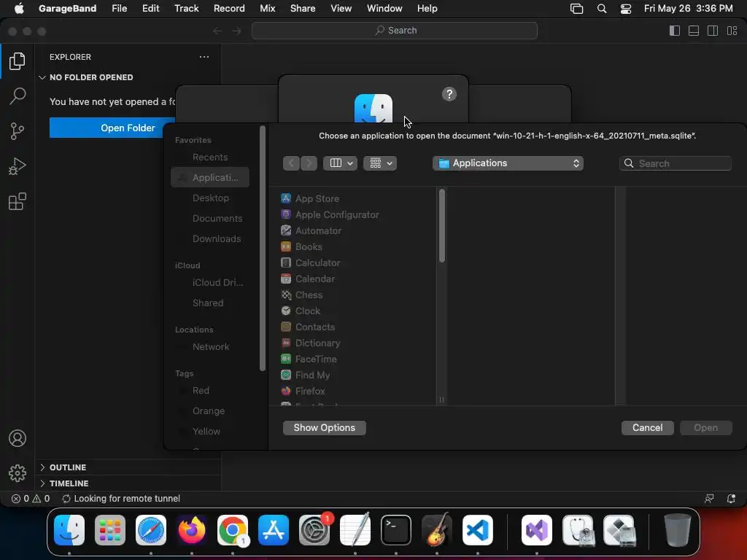Viewport: 747px width, 560px height.
Task: Open the item grouping dropdown
Action: pos(380,163)
